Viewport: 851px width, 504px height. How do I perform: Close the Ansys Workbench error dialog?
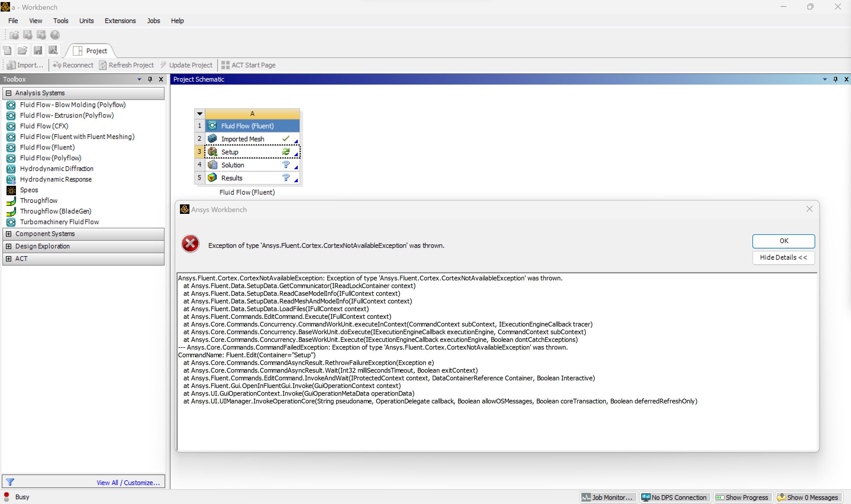pos(810,209)
